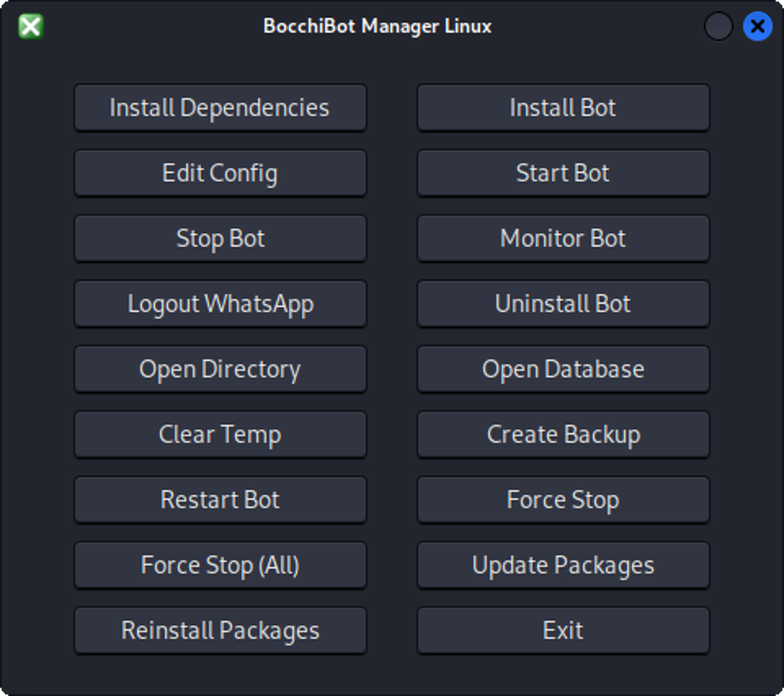Open Edit Config
Screen dimensions: 784x696
tap(220, 174)
